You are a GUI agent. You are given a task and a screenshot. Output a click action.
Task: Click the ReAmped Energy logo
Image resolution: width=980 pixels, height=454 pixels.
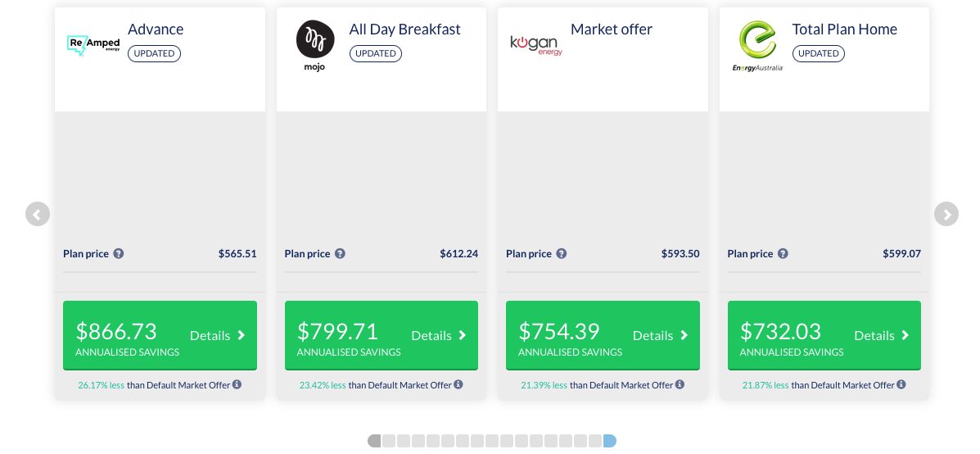(x=93, y=44)
